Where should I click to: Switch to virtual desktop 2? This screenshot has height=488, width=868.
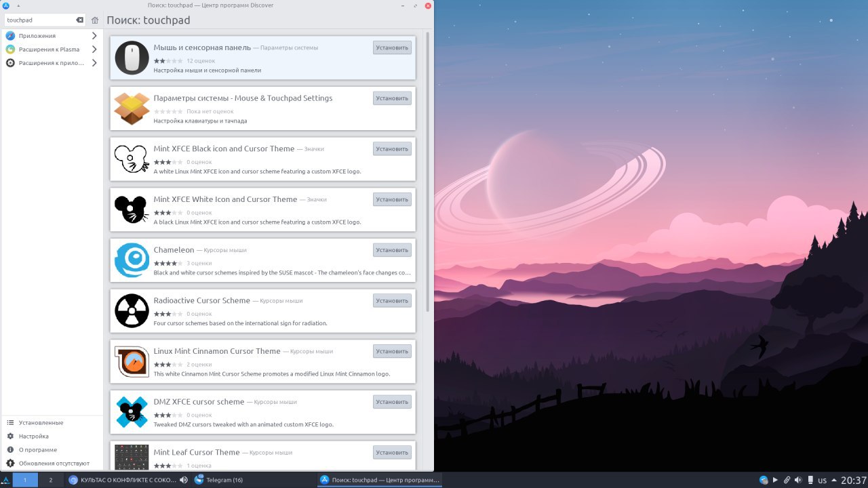coord(50,480)
